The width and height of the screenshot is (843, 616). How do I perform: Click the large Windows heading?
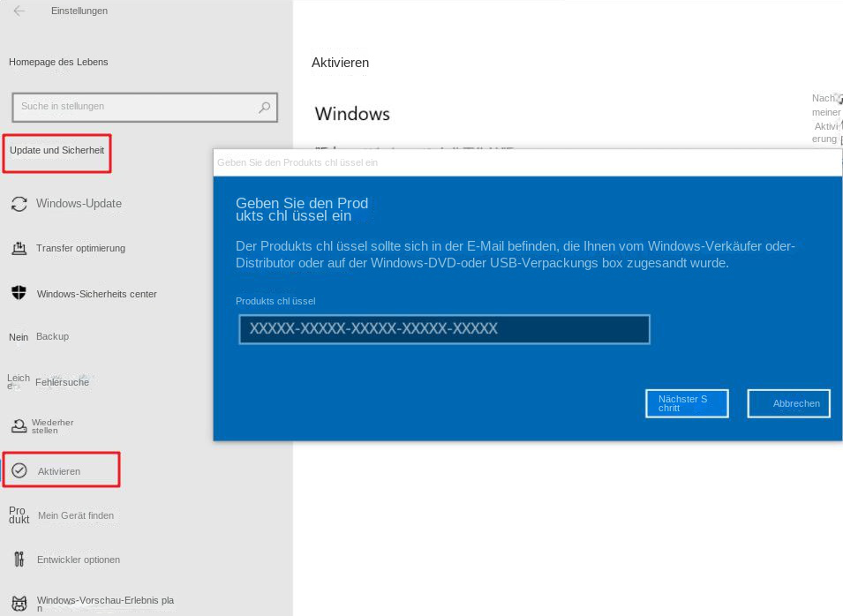[x=352, y=114]
